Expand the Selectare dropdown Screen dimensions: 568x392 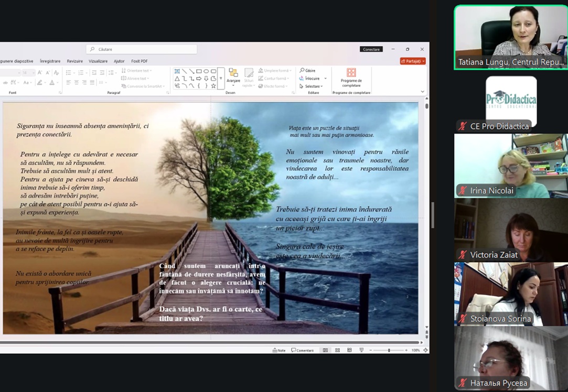[x=321, y=86]
